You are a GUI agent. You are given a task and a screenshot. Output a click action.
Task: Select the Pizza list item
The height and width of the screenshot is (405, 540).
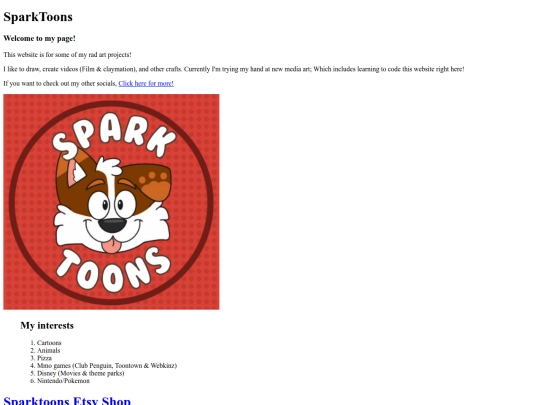[44, 358]
